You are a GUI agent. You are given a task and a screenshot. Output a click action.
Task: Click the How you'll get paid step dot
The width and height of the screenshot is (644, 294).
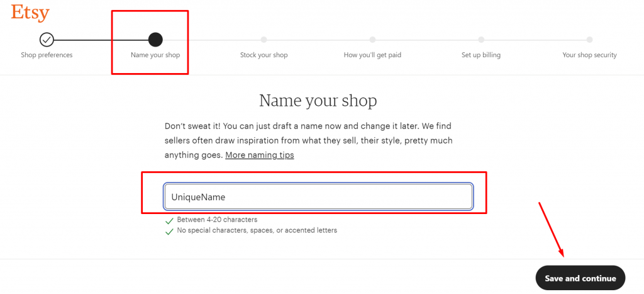[x=372, y=40]
